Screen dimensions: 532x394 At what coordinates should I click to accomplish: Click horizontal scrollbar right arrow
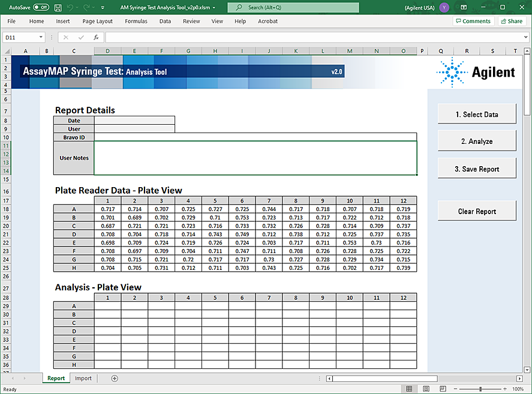pyautogui.click(x=519, y=378)
